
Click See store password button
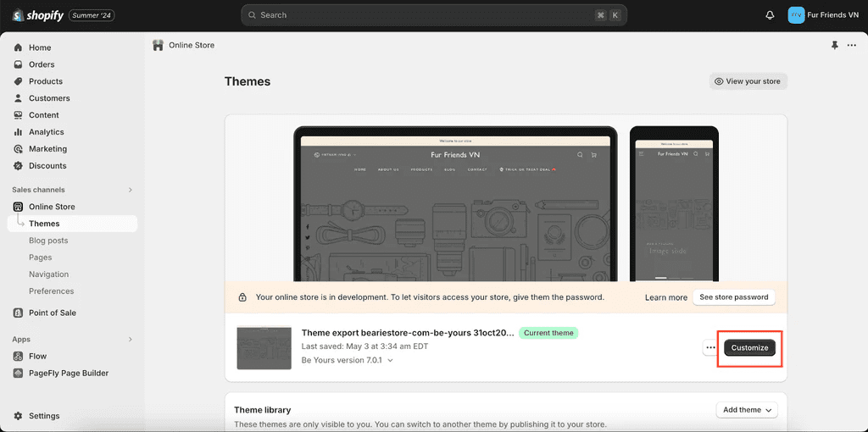(x=733, y=297)
